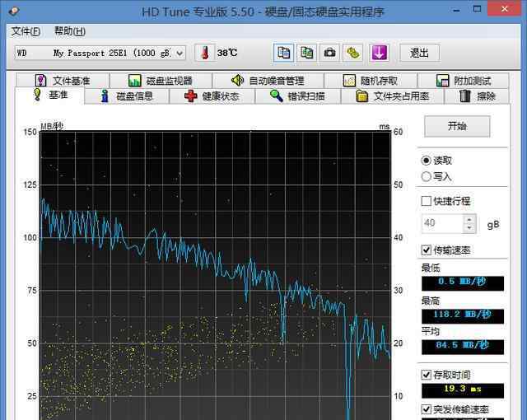Open the 帮助(H) menu
The image size is (527, 420).
[70, 31]
